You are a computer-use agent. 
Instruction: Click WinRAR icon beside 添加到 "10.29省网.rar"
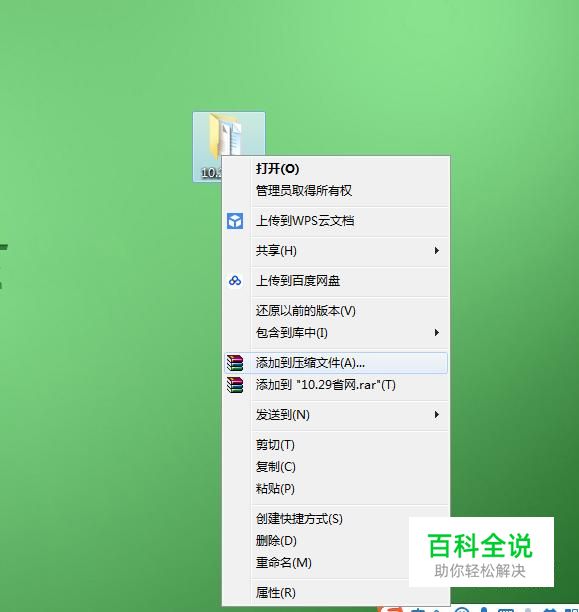[x=235, y=385]
